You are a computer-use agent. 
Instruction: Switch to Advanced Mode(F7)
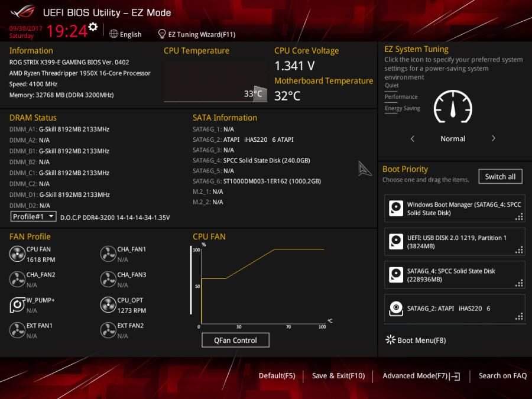pos(421,376)
